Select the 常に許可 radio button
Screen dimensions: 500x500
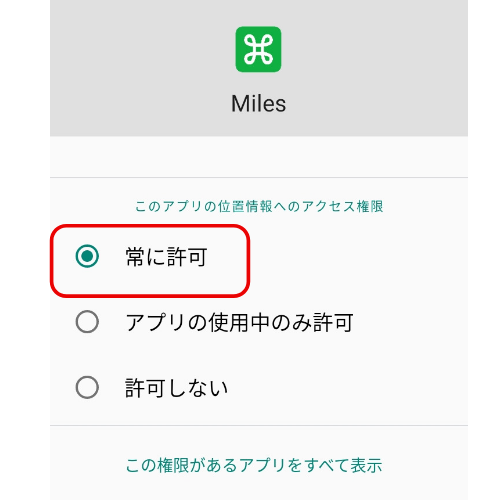[x=87, y=256]
